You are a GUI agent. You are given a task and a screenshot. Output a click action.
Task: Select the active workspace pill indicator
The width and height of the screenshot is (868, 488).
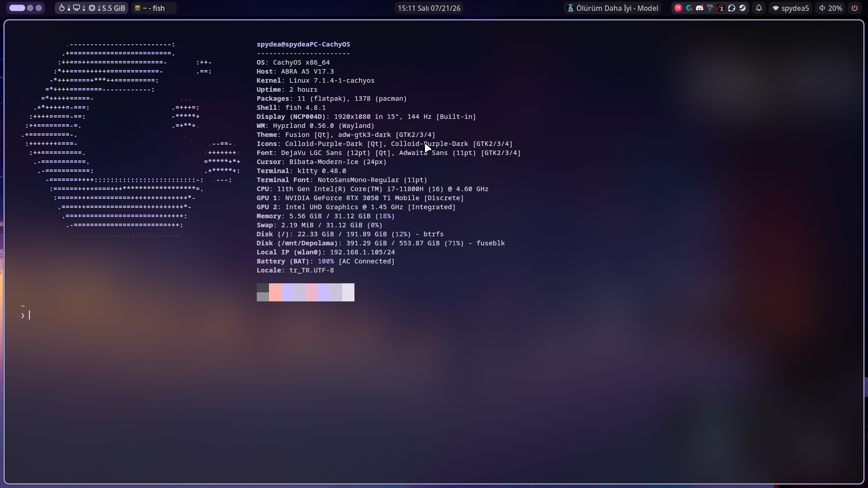pyautogui.click(x=17, y=8)
